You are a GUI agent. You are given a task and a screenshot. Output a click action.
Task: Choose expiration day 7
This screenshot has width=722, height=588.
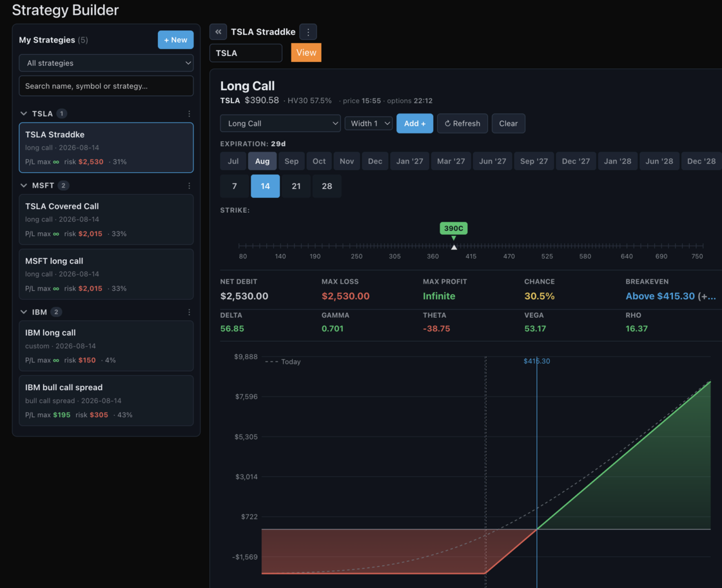pyautogui.click(x=235, y=186)
